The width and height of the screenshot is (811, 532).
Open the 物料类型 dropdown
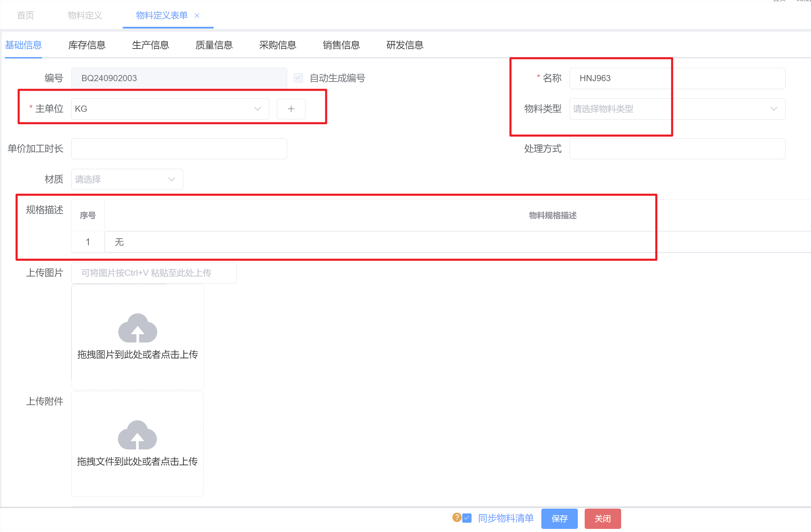click(x=677, y=109)
